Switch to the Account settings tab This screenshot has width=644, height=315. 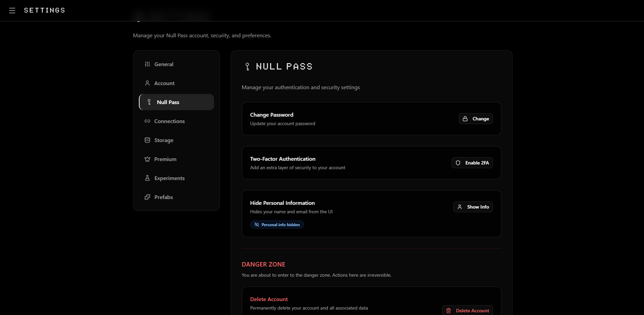tap(164, 83)
